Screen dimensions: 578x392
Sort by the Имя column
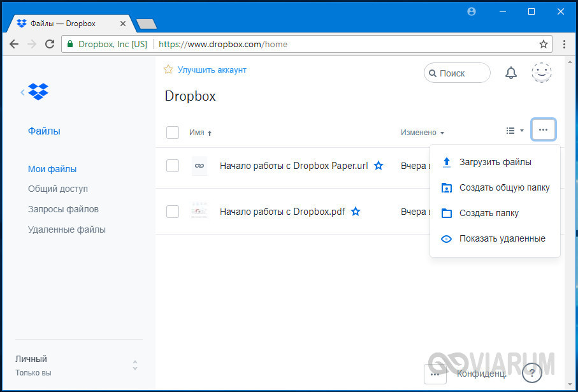coord(201,133)
